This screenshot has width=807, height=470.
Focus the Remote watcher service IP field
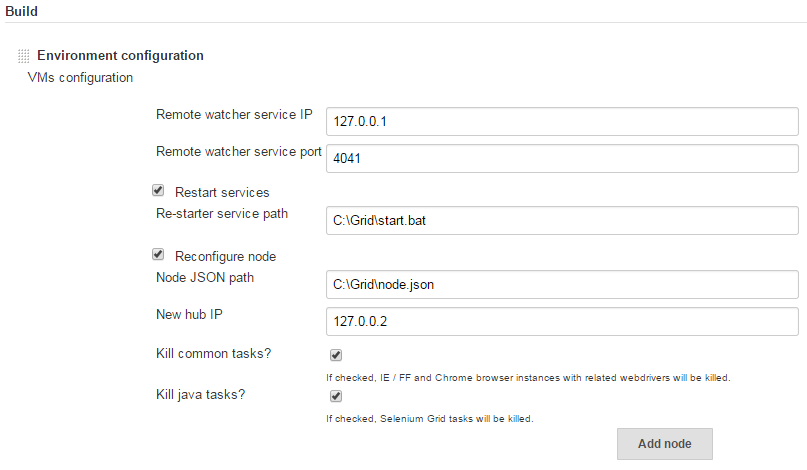coord(562,121)
